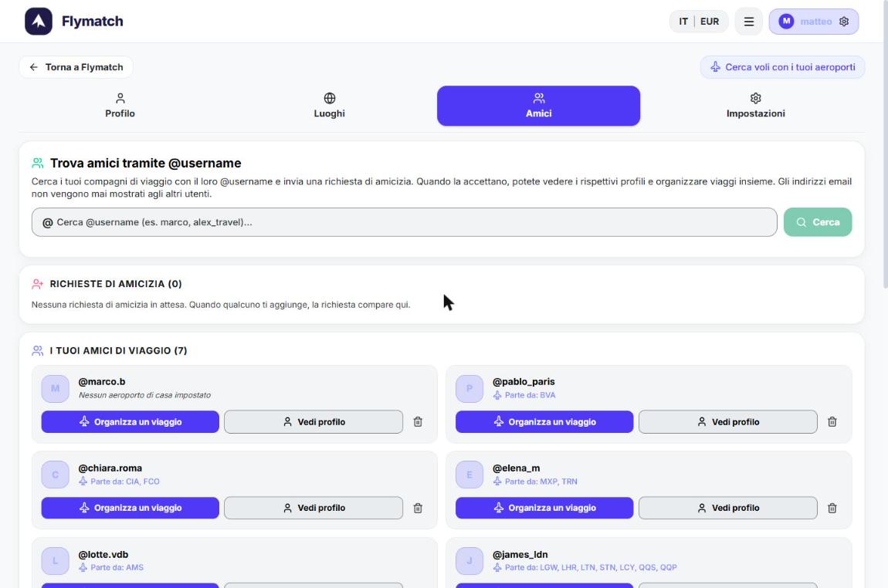Open the Luoghi tab
The image size is (888, 588).
330,106
